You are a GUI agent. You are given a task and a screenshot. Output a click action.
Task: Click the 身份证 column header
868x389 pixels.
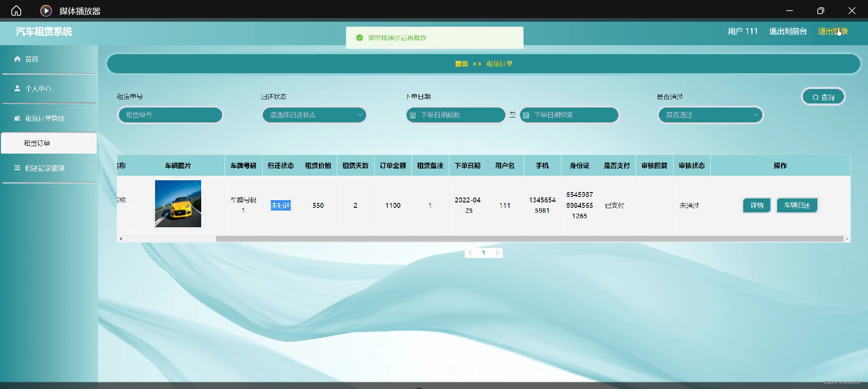(x=580, y=166)
